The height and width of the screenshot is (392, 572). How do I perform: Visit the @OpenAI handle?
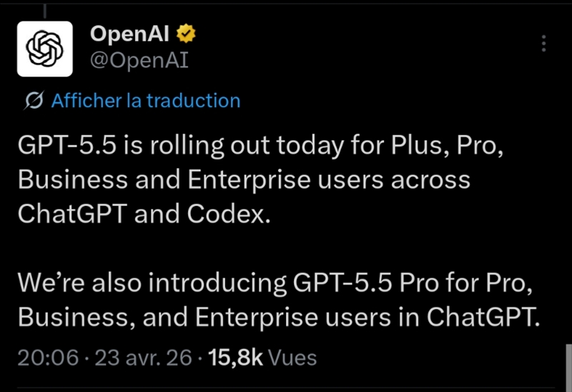[139, 60]
